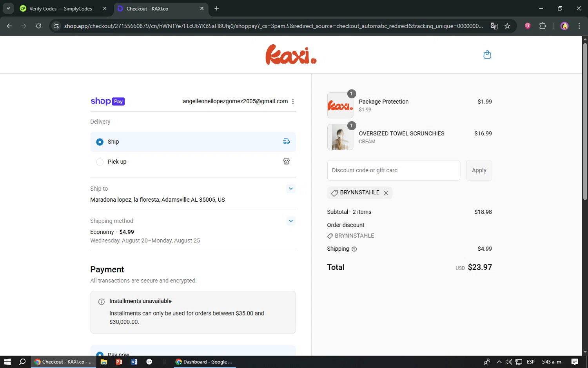The width and height of the screenshot is (588, 368).
Task: Switch to Dashboard Google Chrome taskbar window
Action: coord(204,362)
